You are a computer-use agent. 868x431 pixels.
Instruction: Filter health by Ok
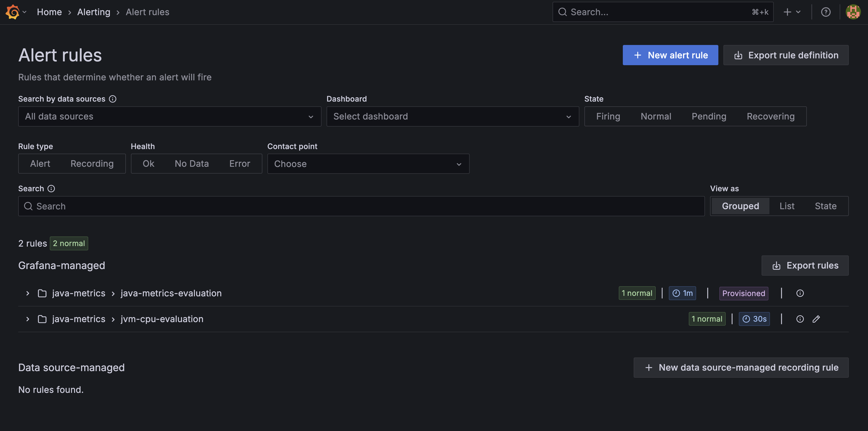click(148, 164)
